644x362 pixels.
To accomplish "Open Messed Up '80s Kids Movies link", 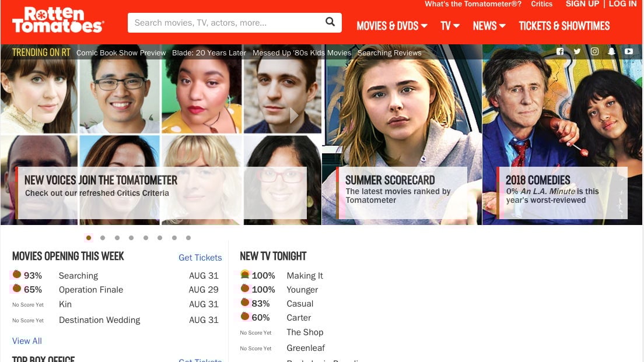I will [302, 53].
